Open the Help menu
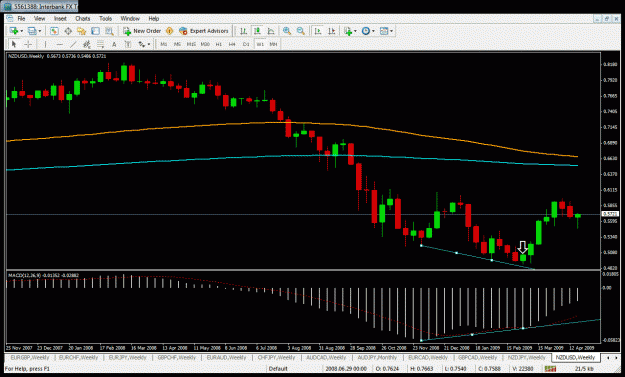Viewport: 625px width, 377px height. (153, 18)
